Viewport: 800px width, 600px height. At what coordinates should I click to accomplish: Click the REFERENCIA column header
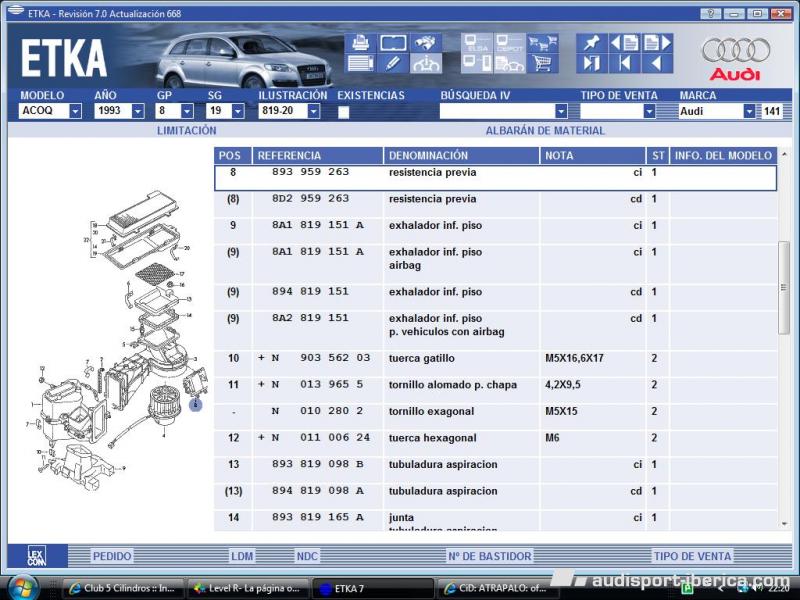318,156
